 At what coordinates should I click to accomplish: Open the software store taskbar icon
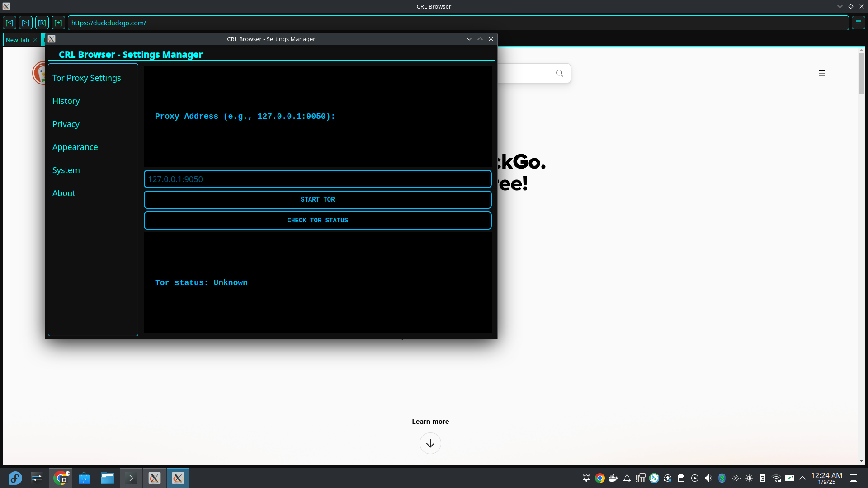[84, 478]
